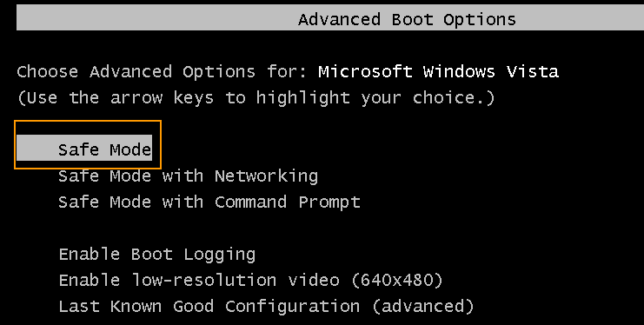This screenshot has width=644, height=325.
Task: Click the word "Logging"
Action: pyautogui.click(x=219, y=255)
